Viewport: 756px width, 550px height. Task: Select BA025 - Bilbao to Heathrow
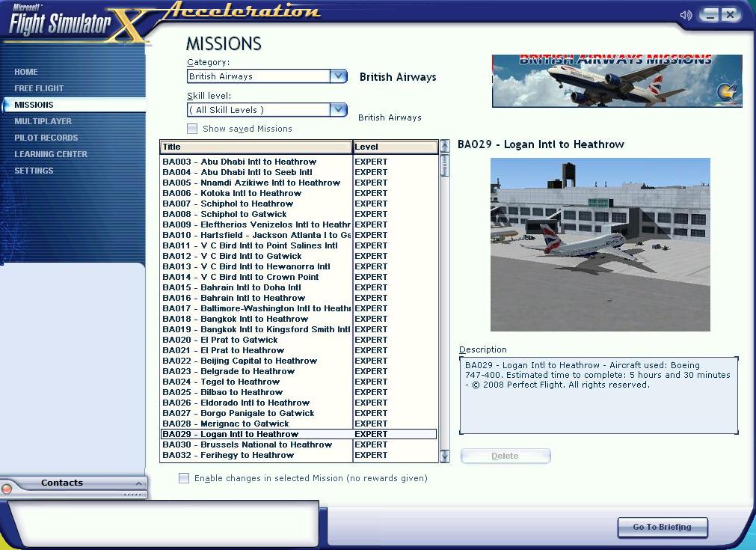pos(299,393)
